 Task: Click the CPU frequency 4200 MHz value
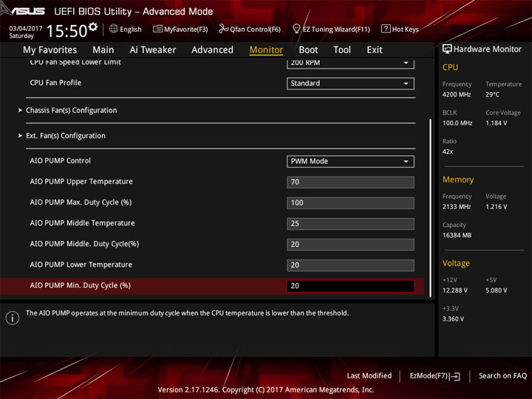tap(457, 95)
